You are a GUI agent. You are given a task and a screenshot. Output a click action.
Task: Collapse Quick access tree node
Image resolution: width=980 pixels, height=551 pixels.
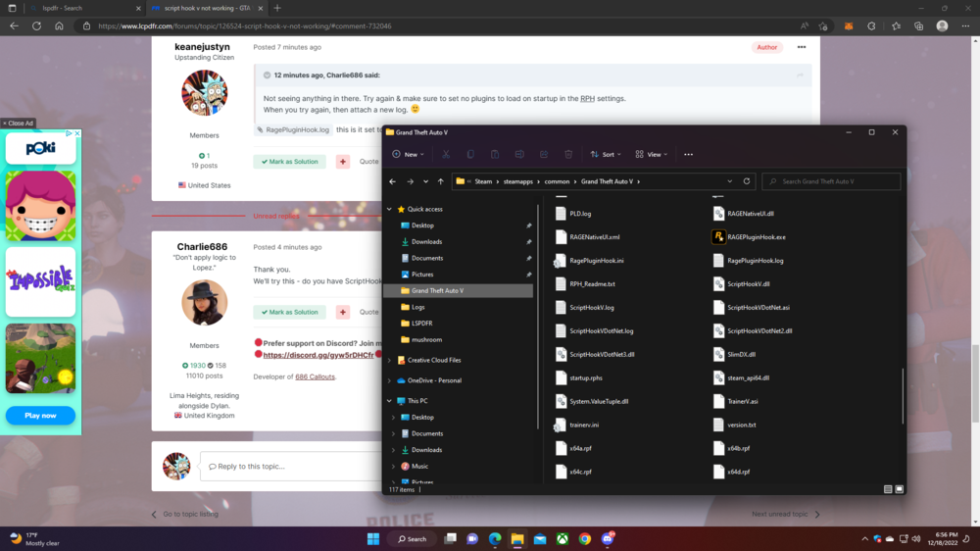pyautogui.click(x=389, y=209)
